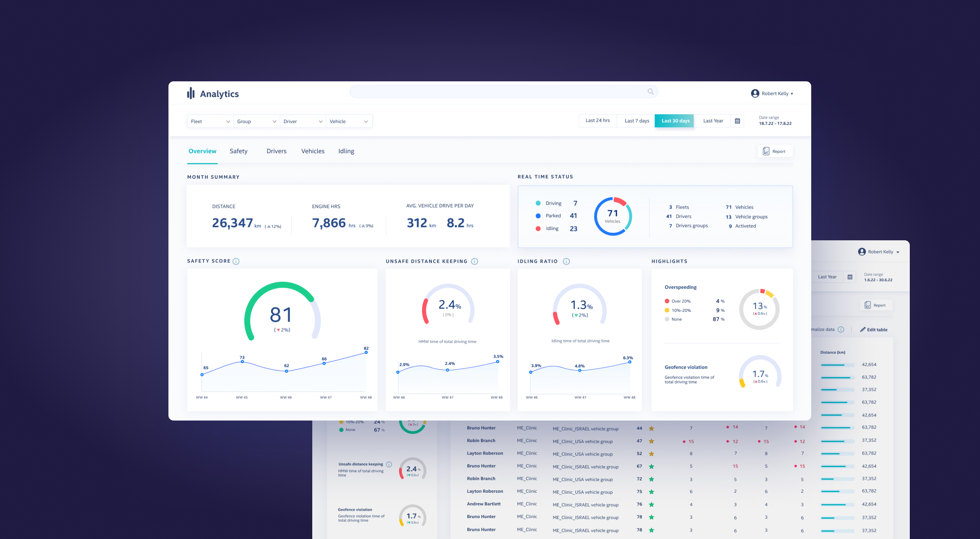Screen dimensions: 980x539
Task: Click inside the top search field
Action: click(495, 92)
